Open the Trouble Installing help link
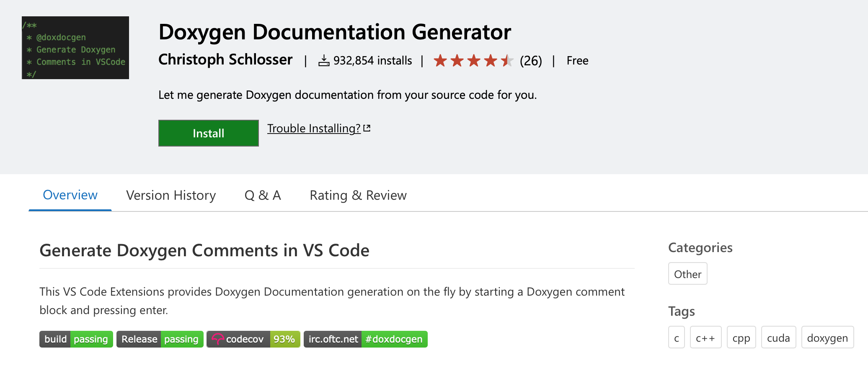This screenshot has height=371, width=868. (x=313, y=128)
